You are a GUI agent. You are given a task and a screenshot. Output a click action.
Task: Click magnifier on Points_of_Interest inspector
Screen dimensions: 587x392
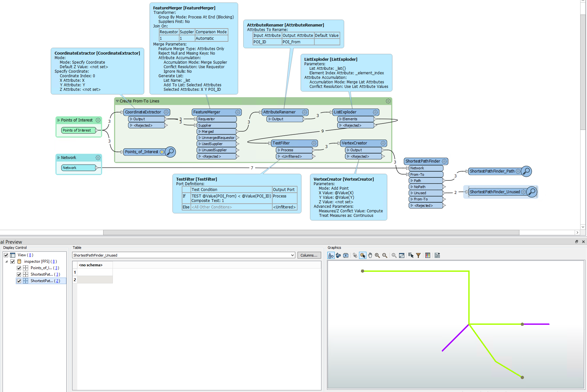click(x=170, y=152)
